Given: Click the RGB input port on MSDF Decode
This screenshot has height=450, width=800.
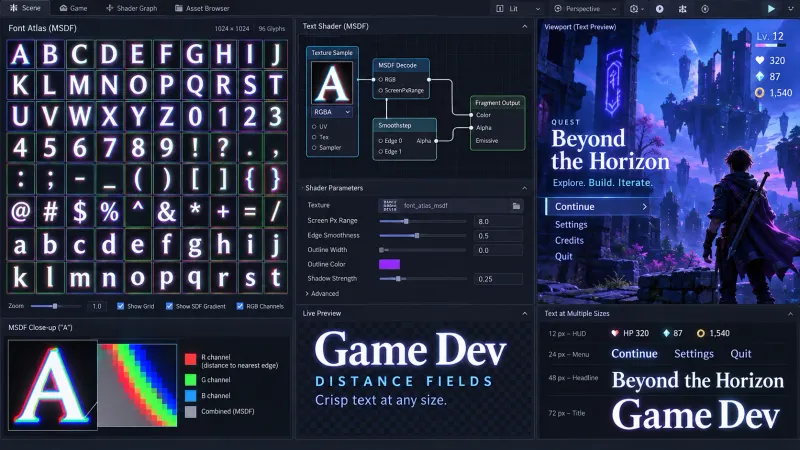Looking at the screenshot, I should (381, 80).
